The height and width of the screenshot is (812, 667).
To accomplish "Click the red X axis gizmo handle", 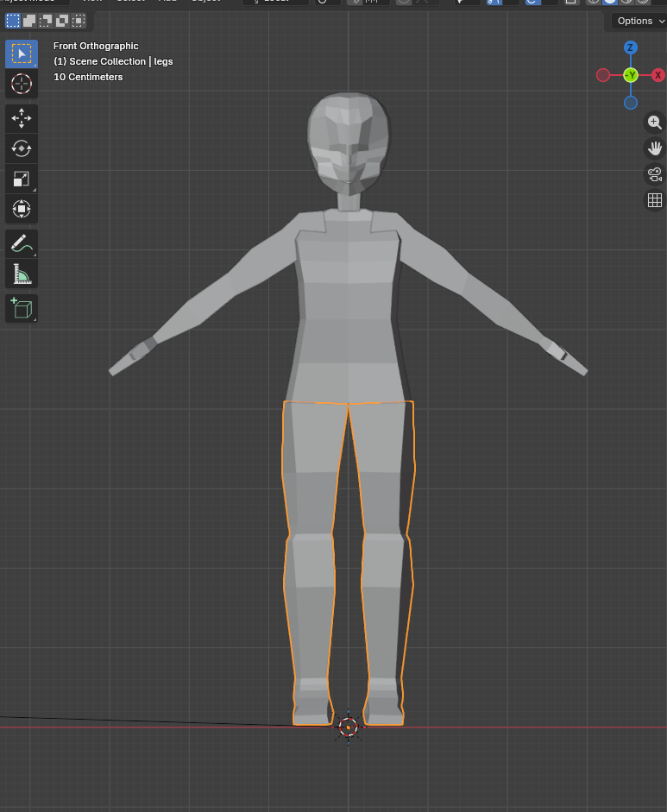I will [x=658, y=75].
